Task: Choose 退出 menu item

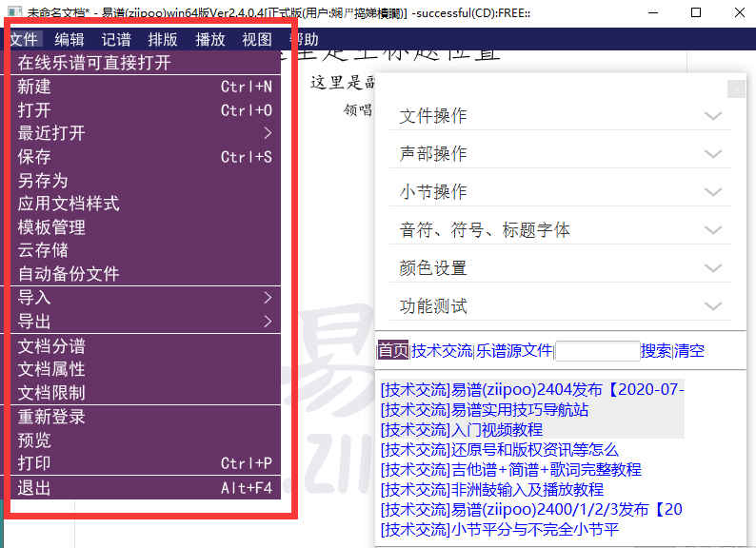Action: [x=146, y=488]
